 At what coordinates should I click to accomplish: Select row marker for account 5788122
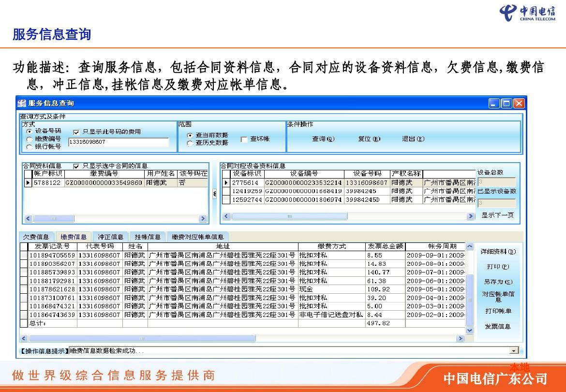(28, 183)
